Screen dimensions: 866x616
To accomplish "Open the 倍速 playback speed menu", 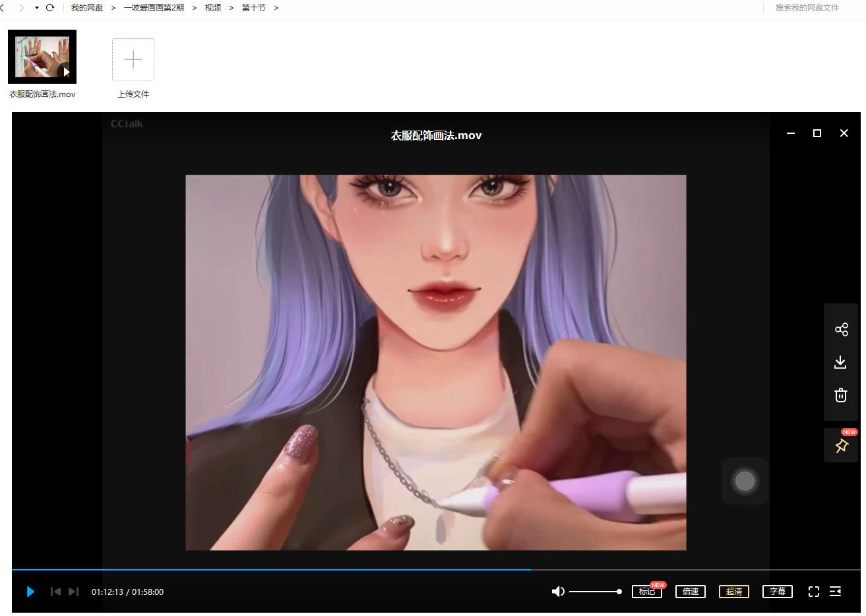I will 691,592.
